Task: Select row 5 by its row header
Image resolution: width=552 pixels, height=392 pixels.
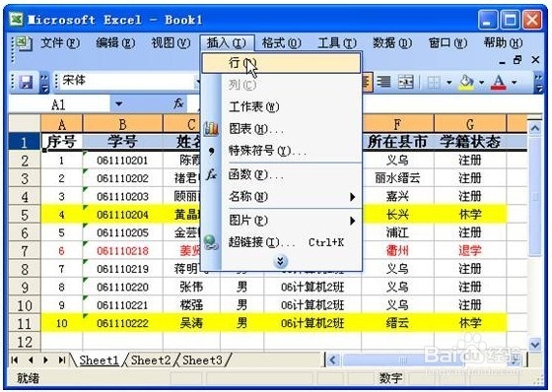Action: click(x=25, y=215)
